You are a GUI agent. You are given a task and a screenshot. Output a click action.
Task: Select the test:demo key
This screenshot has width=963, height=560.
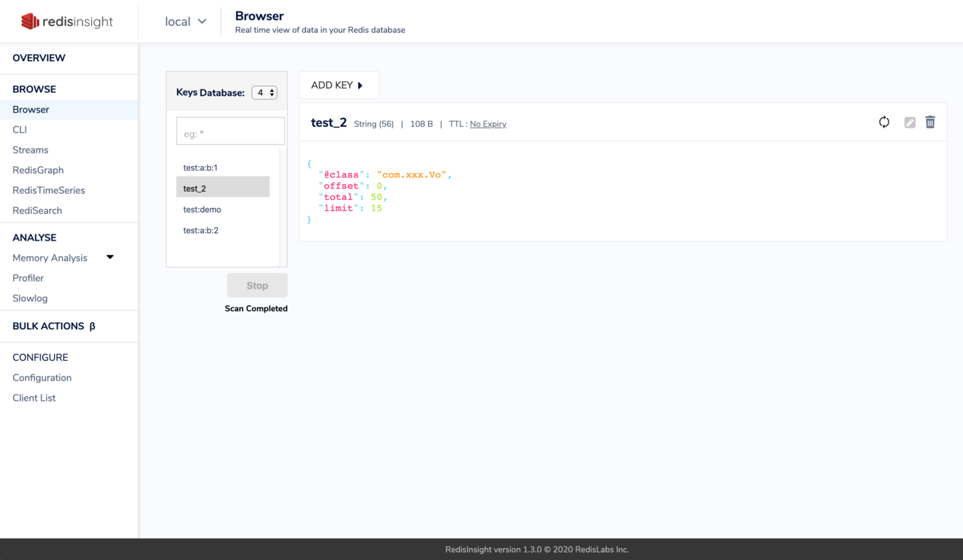click(x=202, y=210)
